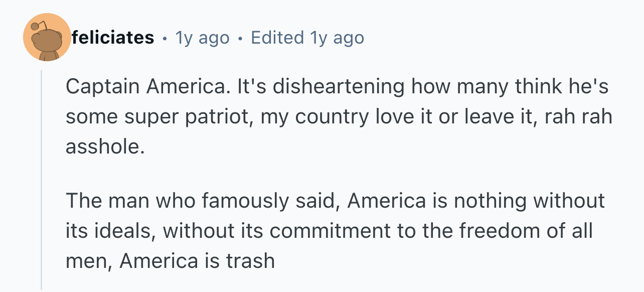Click the phrase "freedom of all"
Image resolution: width=644 pixels, height=292 pixels.
(x=527, y=231)
